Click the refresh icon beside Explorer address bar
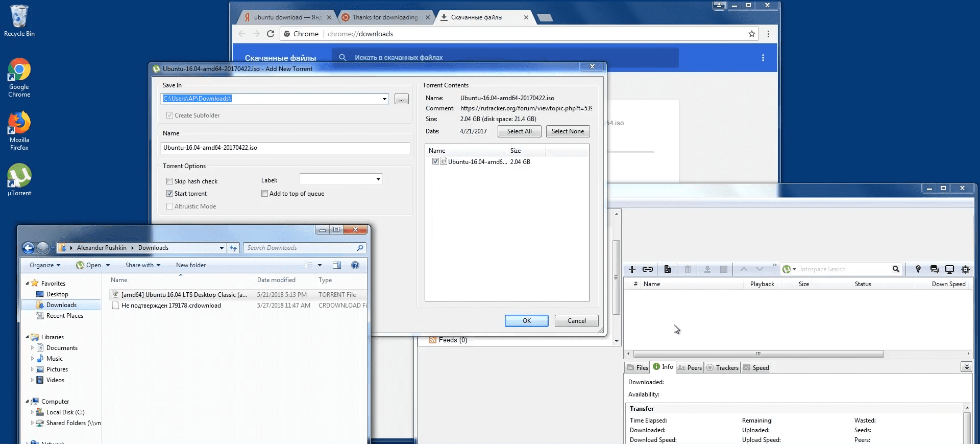980x444 pixels. (x=233, y=248)
